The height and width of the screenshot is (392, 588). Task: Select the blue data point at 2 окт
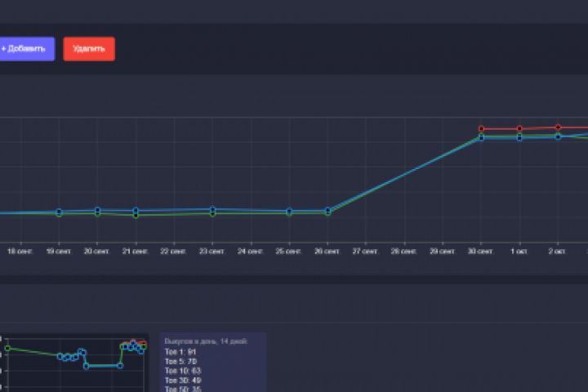pyautogui.click(x=558, y=137)
